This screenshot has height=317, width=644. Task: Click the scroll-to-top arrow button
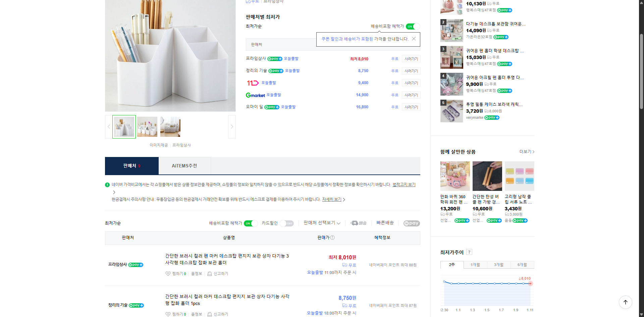click(625, 302)
